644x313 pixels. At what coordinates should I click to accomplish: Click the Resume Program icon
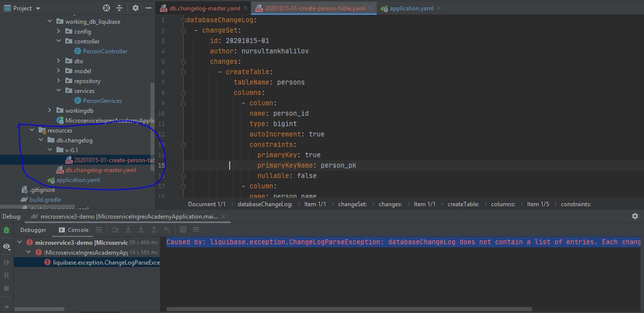[x=6, y=263]
